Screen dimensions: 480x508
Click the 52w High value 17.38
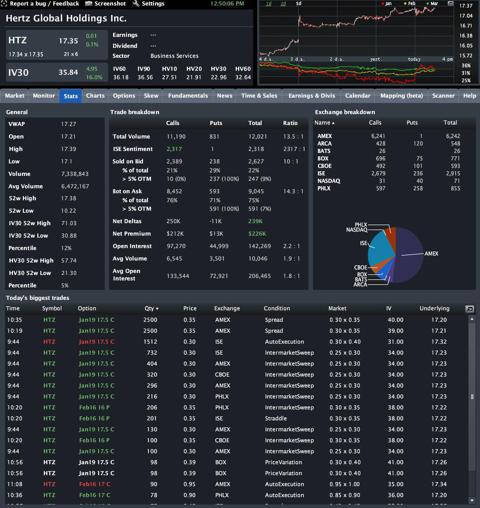[68, 198]
